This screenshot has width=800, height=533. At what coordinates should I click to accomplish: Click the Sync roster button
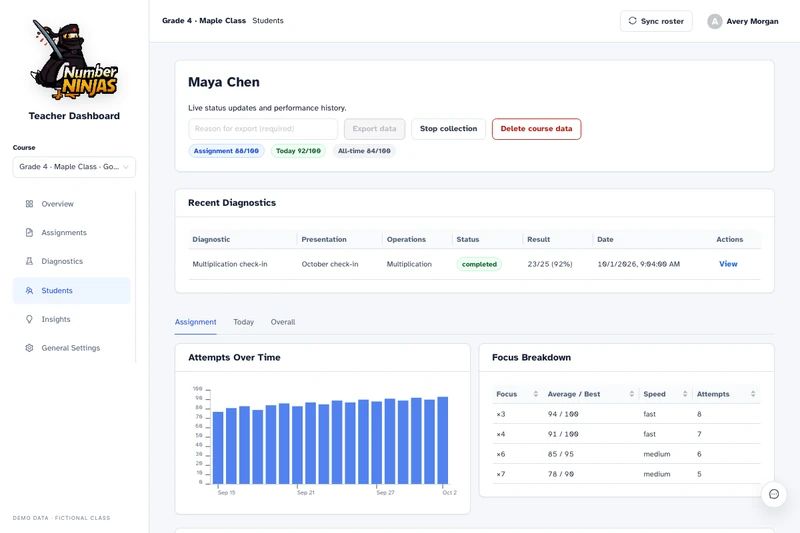click(656, 21)
